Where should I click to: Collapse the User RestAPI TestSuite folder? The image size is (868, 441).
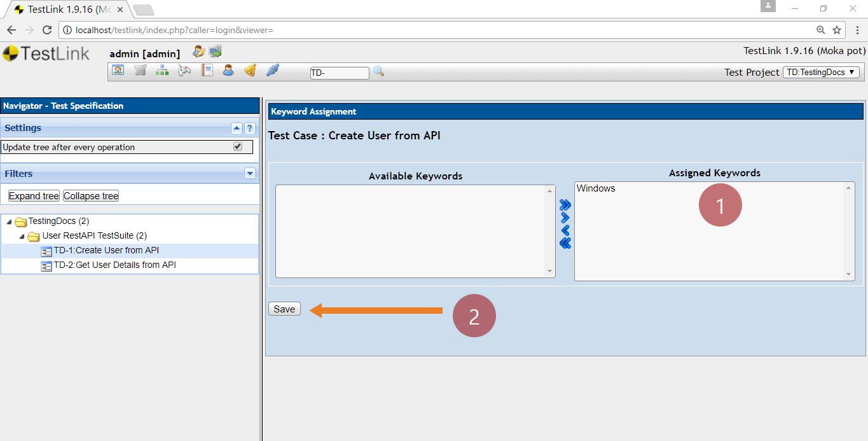22,236
